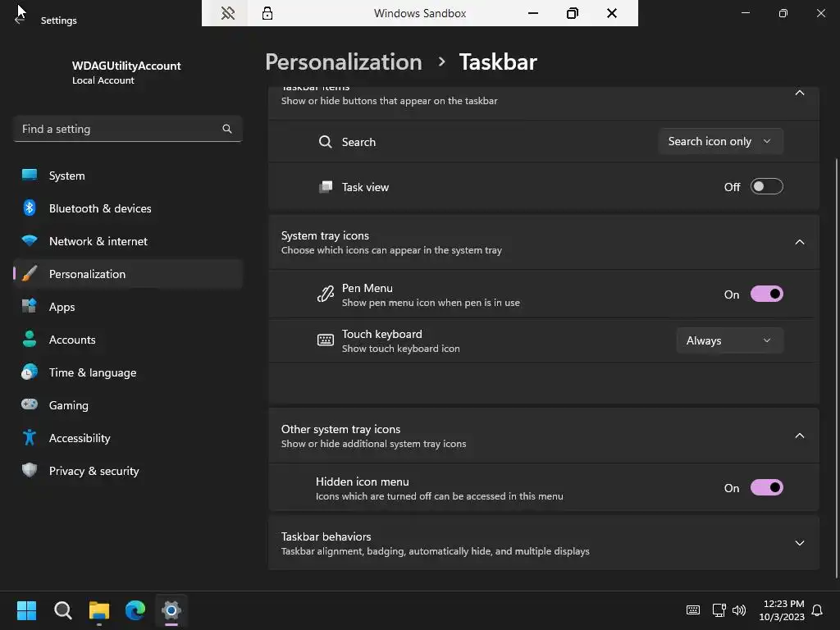Click the Privacy & security shield icon

[x=30, y=470]
